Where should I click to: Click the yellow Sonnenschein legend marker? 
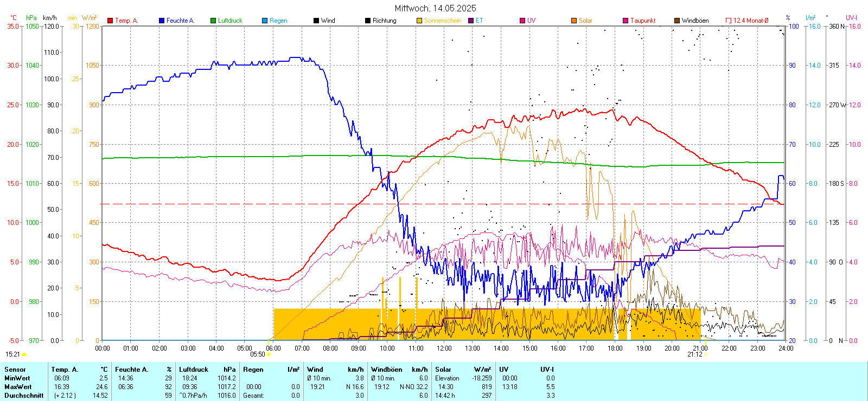coord(419,21)
